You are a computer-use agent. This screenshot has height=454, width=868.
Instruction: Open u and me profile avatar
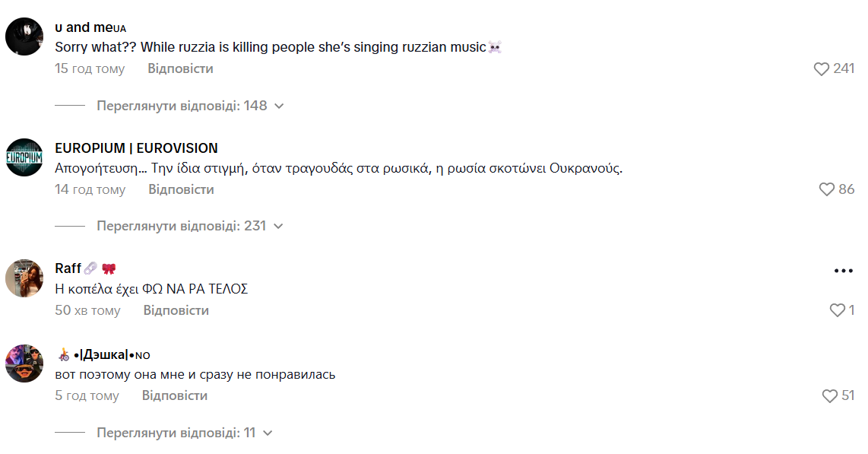pos(24,37)
